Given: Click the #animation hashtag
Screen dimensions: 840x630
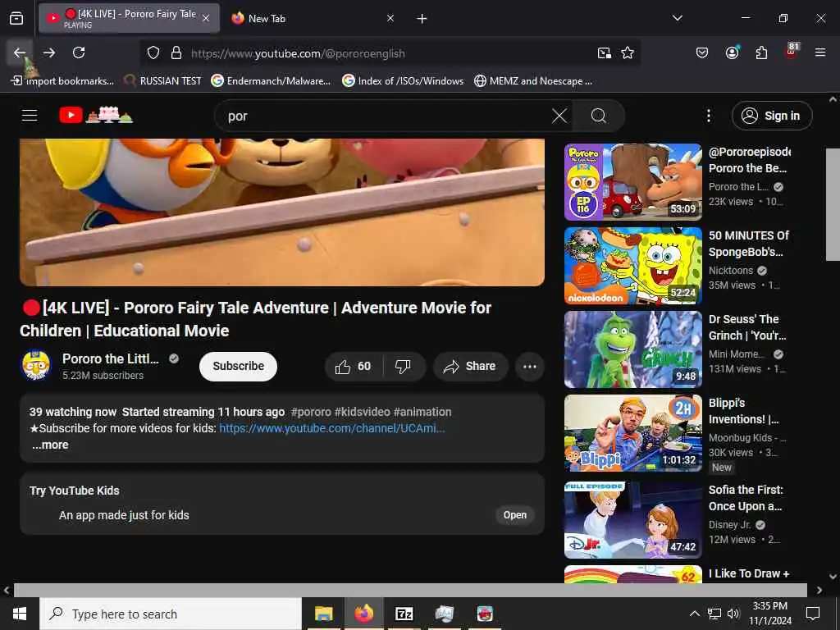Looking at the screenshot, I should coord(422,412).
